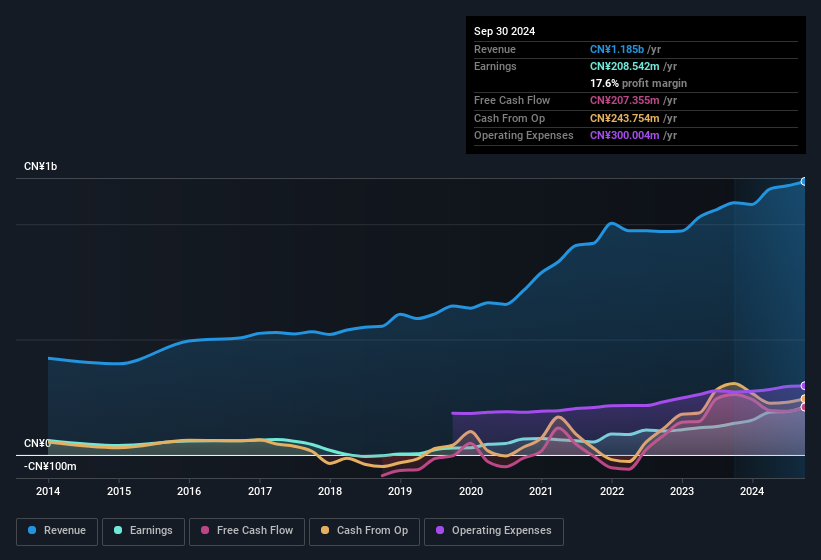The height and width of the screenshot is (560, 821).
Task: Toggle the Earnings legend button
Action: 143,531
